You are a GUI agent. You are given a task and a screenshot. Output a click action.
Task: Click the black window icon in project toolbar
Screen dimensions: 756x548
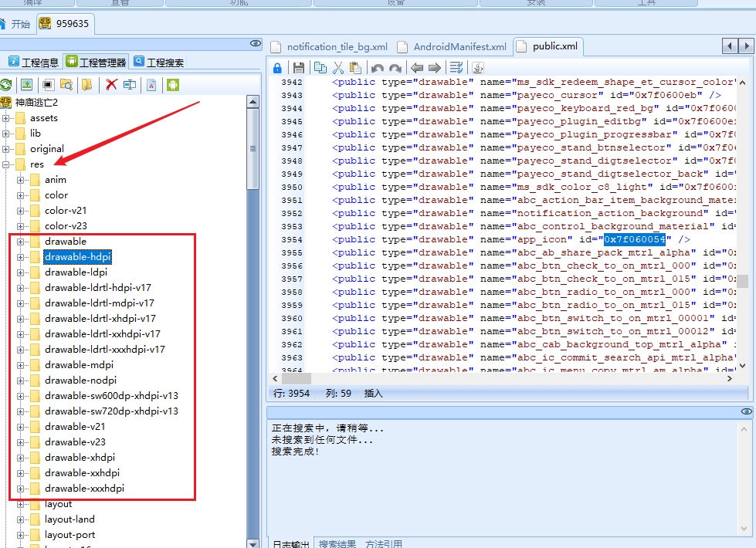tap(48, 85)
